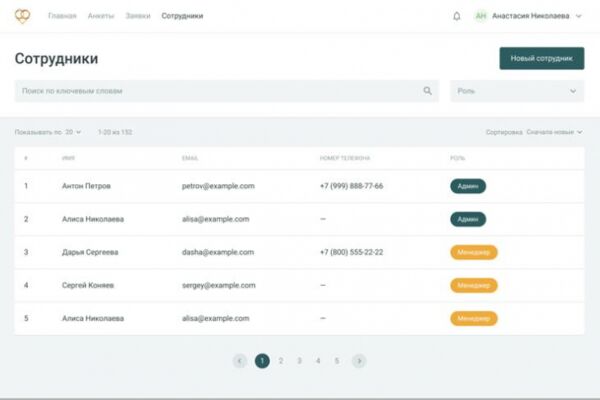Go to next page arrow
600x400 pixels.
[359, 361]
